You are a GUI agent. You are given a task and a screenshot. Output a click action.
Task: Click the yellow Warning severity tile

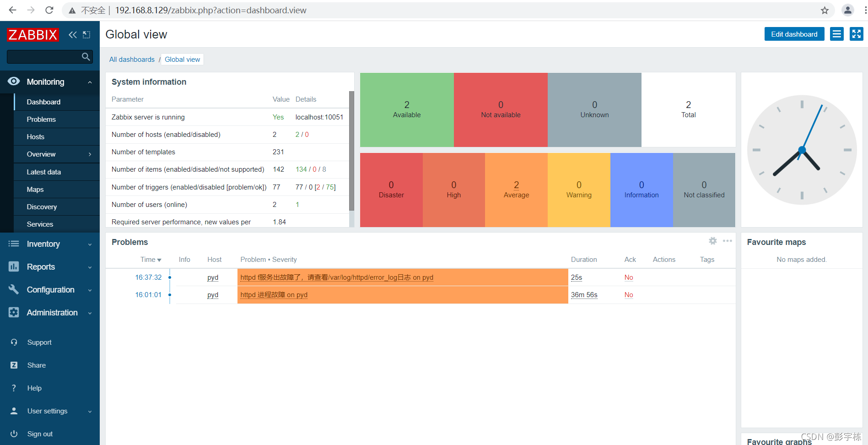(x=579, y=190)
